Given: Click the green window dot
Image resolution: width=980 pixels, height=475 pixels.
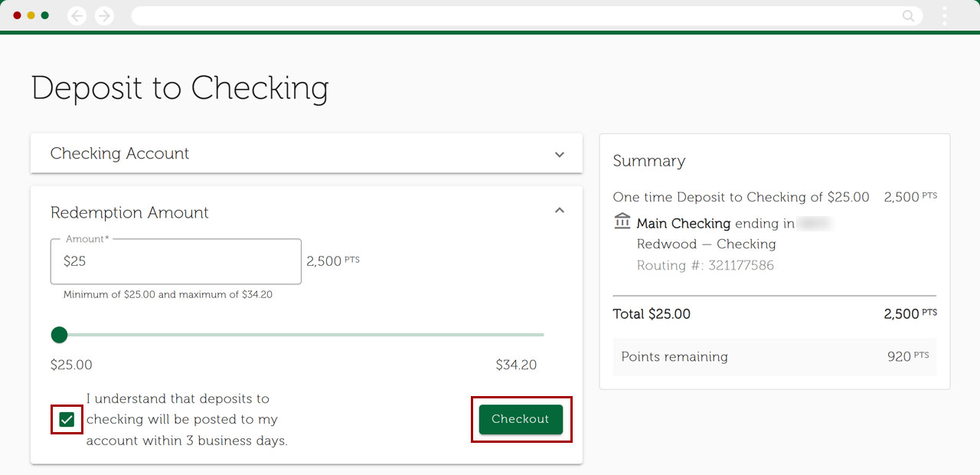Looking at the screenshot, I should pyautogui.click(x=45, y=15).
